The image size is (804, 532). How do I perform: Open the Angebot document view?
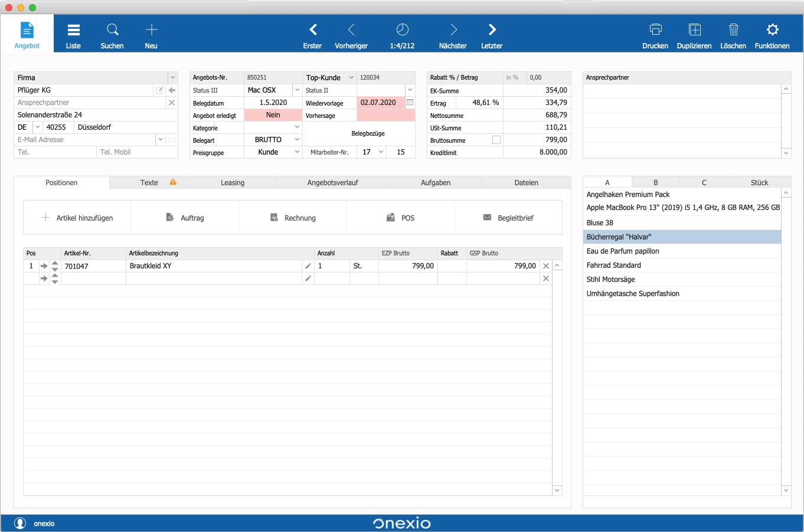click(x=27, y=34)
